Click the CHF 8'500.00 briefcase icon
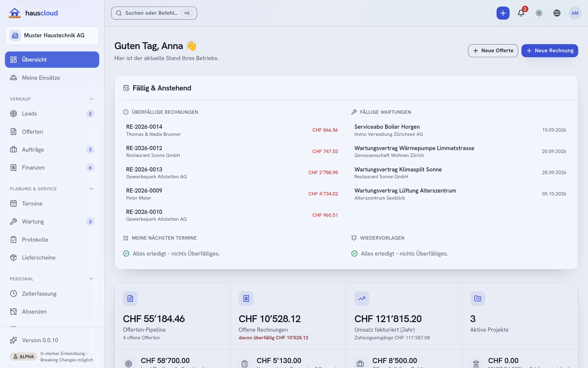Image resolution: width=588 pixels, height=368 pixels. point(360,364)
